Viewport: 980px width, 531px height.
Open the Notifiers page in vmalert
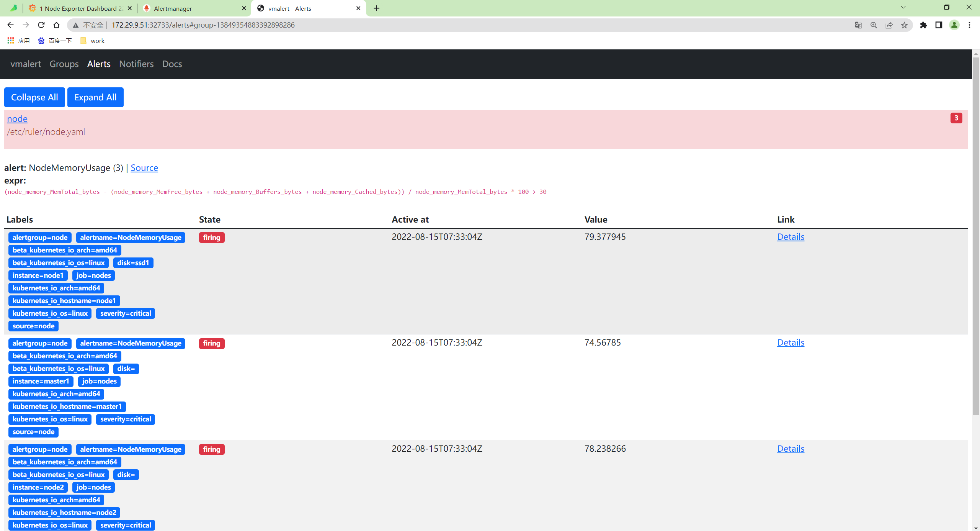coord(136,64)
